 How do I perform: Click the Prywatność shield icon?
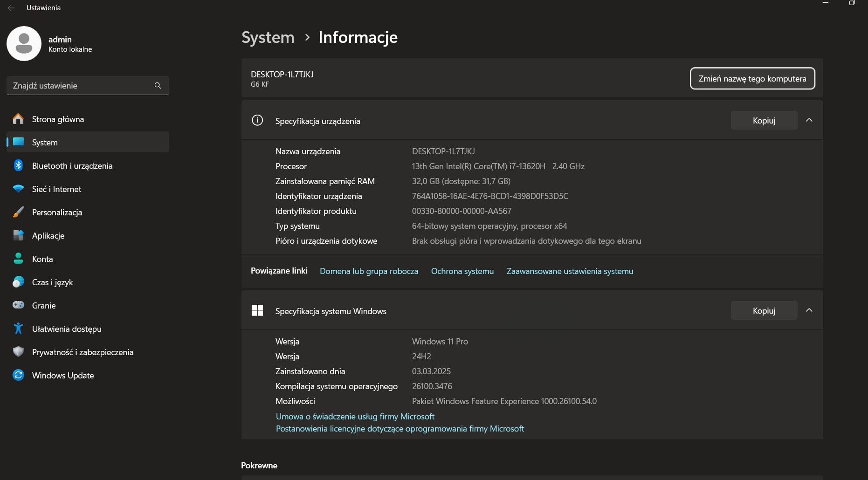pos(18,352)
